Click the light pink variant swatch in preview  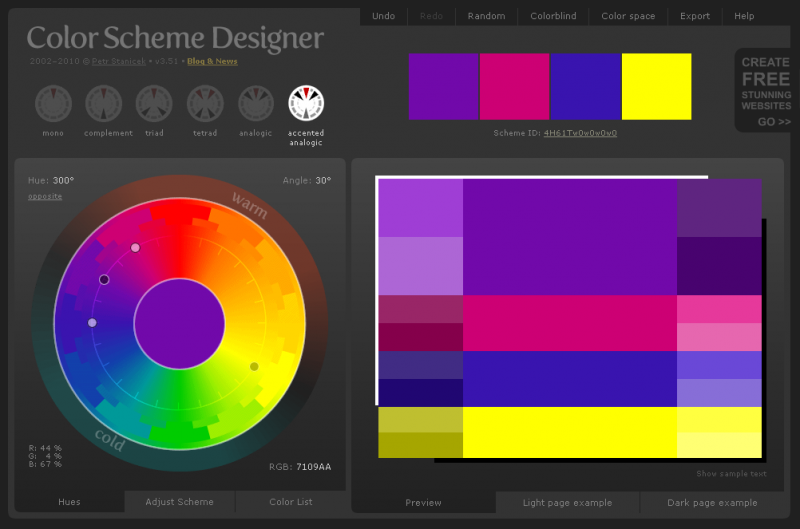(719, 337)
